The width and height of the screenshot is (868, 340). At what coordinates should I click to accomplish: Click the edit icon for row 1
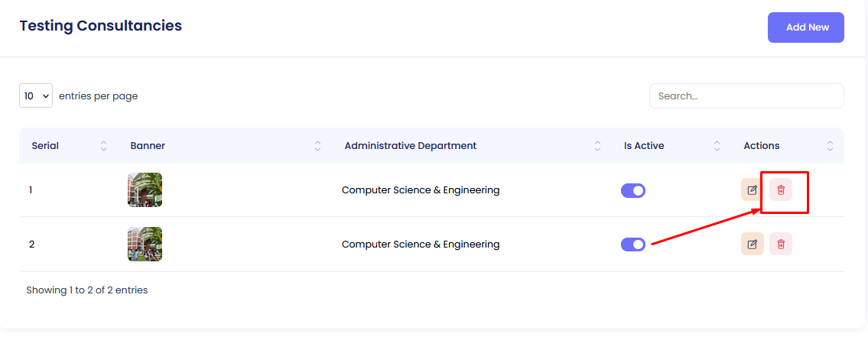tap(753, 190)
